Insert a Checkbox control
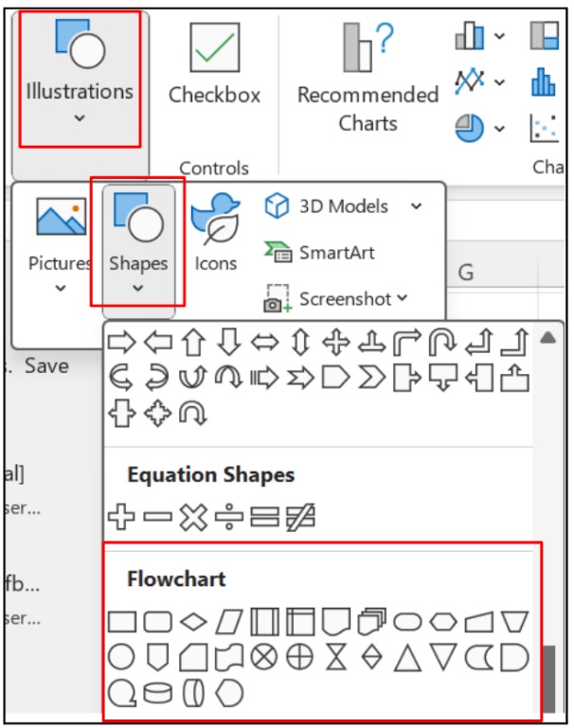The width and height of the screenshot is (574, 728). [x=213, y=71]
